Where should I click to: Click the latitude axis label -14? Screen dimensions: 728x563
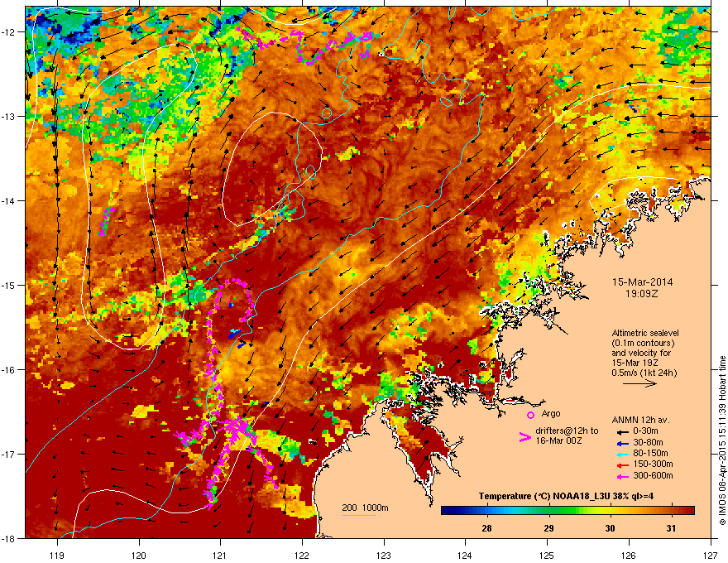8,200
